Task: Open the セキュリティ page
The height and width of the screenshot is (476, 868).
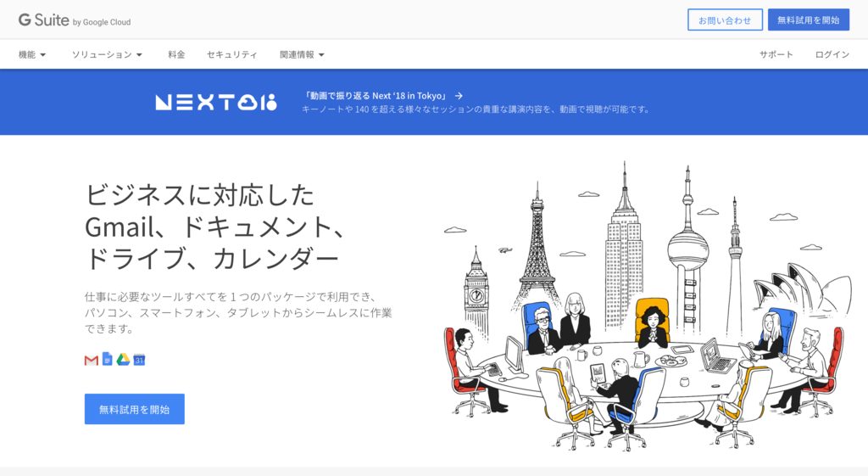Action: tap(232, 54)
